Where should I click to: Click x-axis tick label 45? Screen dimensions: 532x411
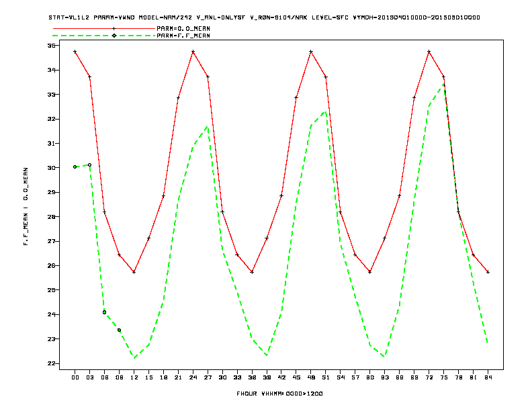[296, 377]
